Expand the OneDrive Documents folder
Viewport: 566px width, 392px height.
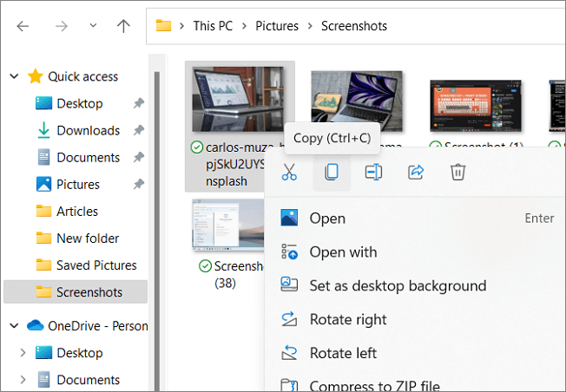[x=23, y=380]
